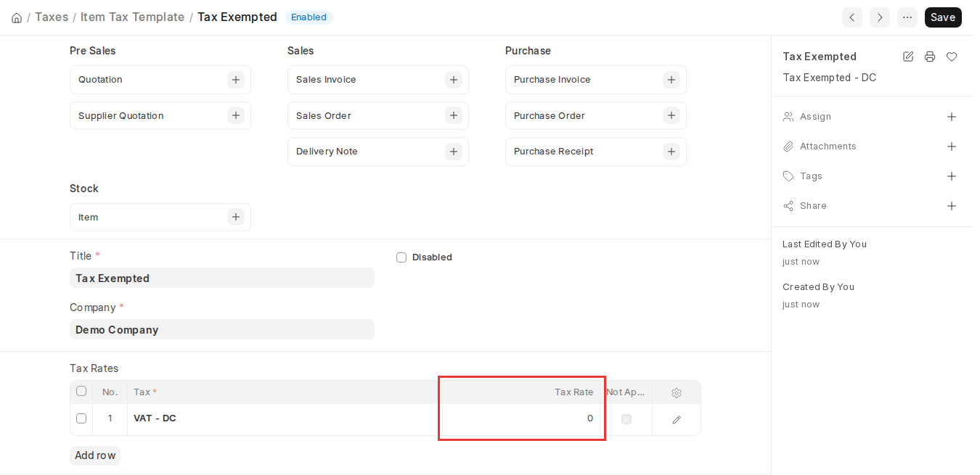Add new Sales Invoice plus icon
Image resolution: width=980 pixels, height=475 pixels.
coord(454,80)
